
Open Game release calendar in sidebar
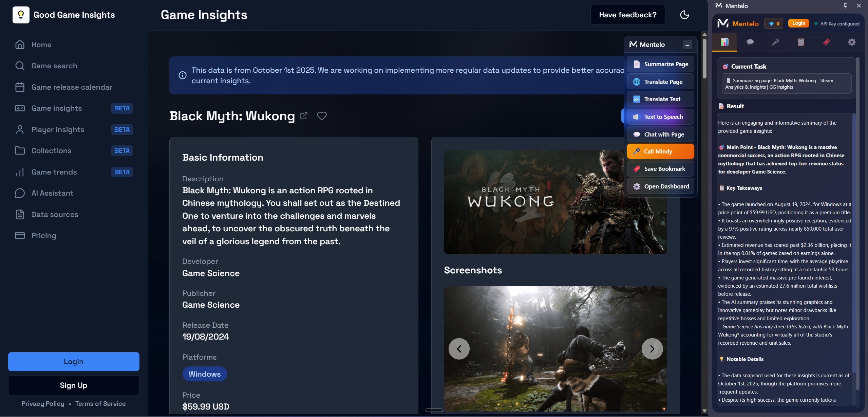(x=72, y=87)
